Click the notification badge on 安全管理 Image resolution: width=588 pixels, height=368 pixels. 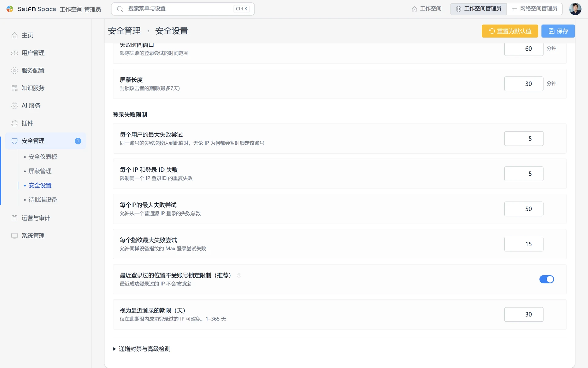(x=78, y=141)
